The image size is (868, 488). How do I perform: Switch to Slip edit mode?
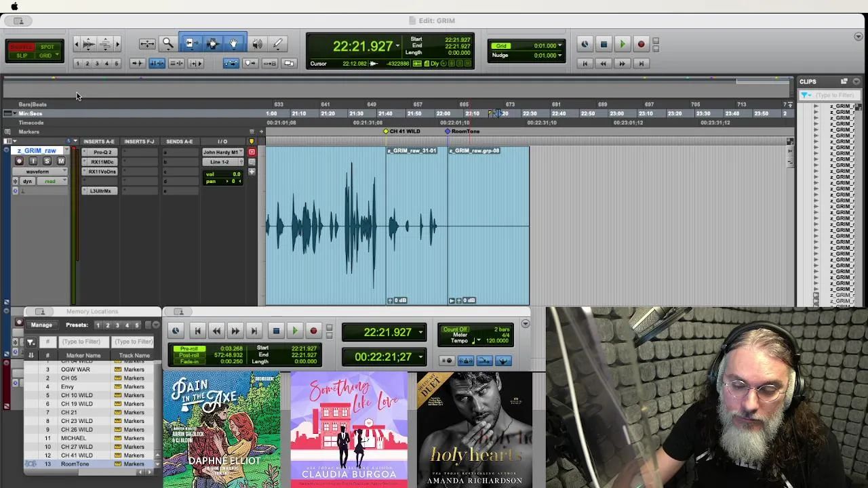[22, 56]
